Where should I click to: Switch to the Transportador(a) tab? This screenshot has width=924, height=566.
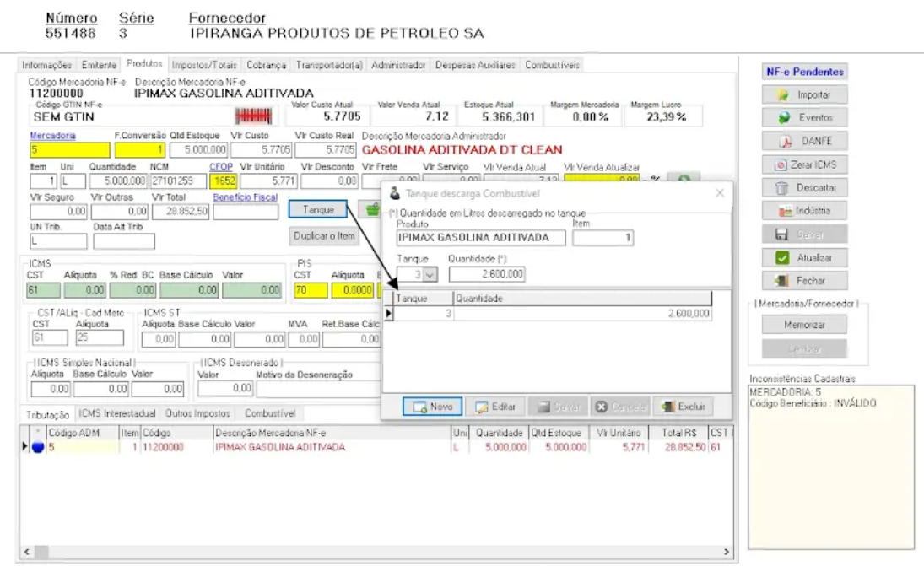[329, 65]
